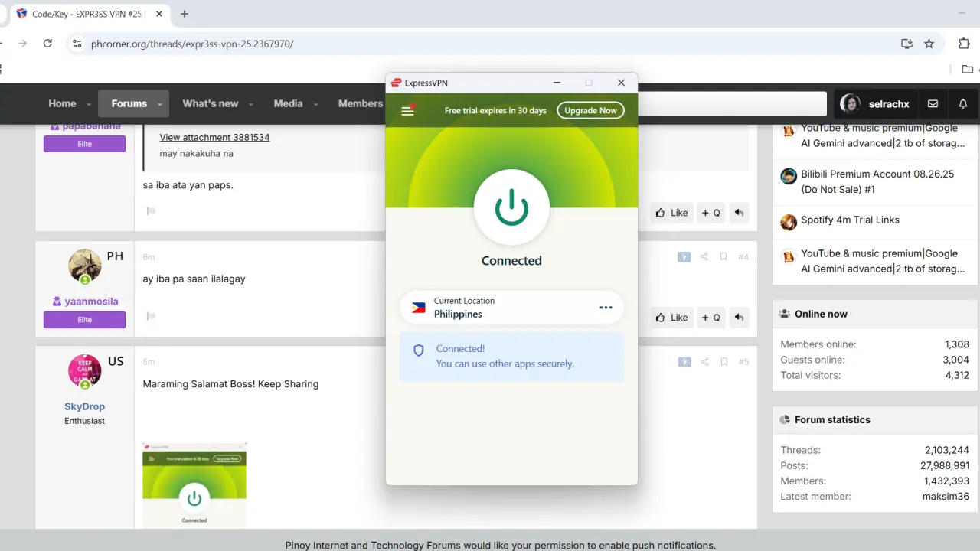Open the Media menu item
980x551 pixels.
click(288, 103)
